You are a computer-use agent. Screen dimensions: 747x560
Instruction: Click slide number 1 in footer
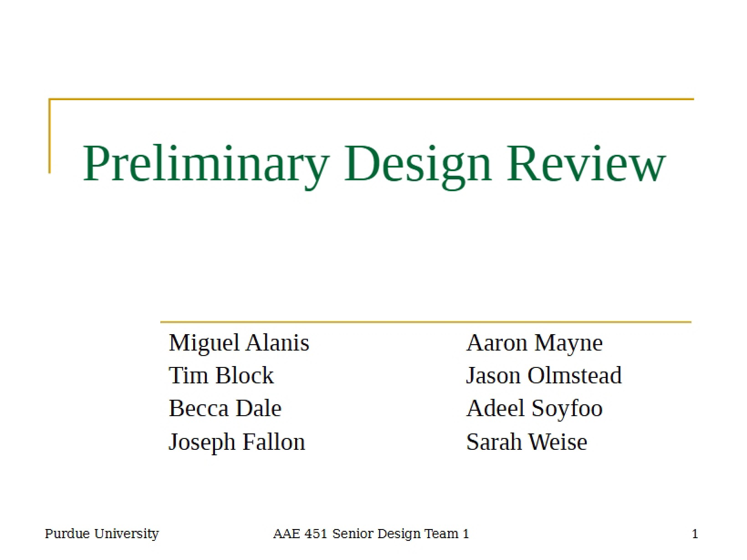point(695,534)
